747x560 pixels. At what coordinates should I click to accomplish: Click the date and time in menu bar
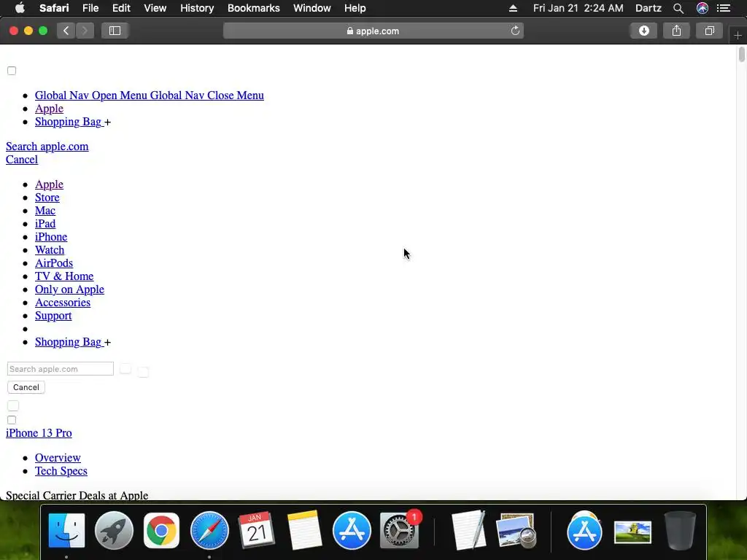click(578, 8)
